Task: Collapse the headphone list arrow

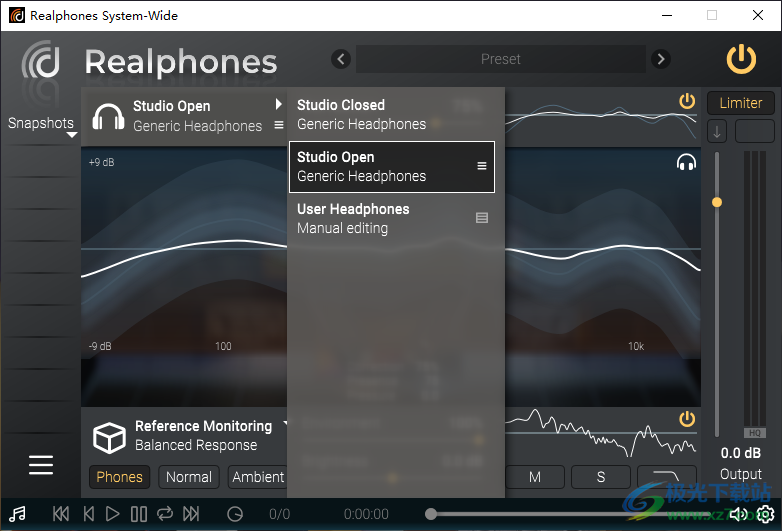Action: pos(278,104)
